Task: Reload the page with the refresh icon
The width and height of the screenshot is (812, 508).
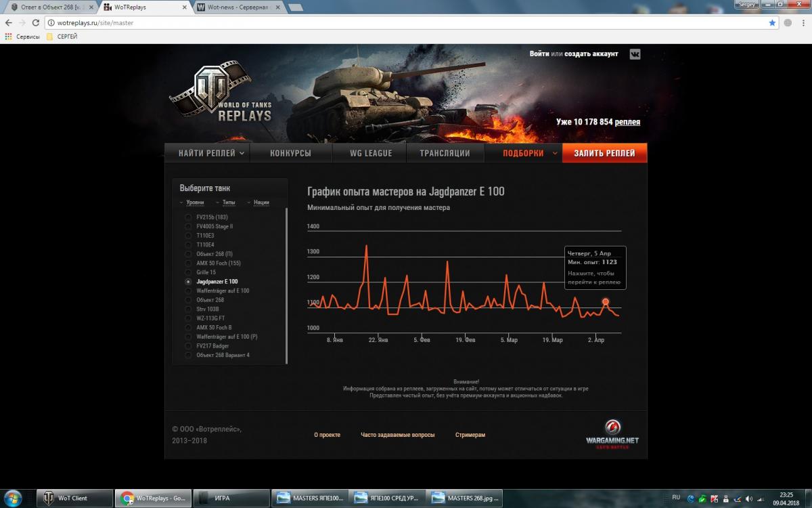Action: pyautogui.click(x=35, y=22)
